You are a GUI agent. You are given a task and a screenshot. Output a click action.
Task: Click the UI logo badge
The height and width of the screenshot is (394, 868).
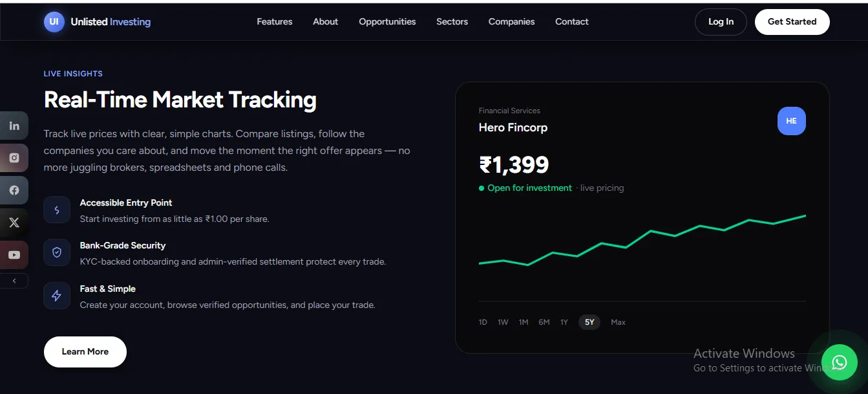(54, 21)
